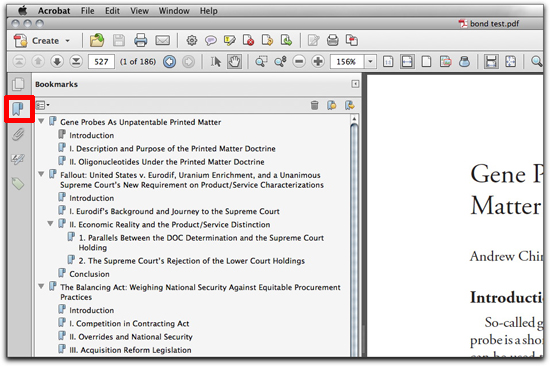The height and width of the screenshot is (366, 550).
Task: Click the new bookmark icon
Action: [331, 105]
